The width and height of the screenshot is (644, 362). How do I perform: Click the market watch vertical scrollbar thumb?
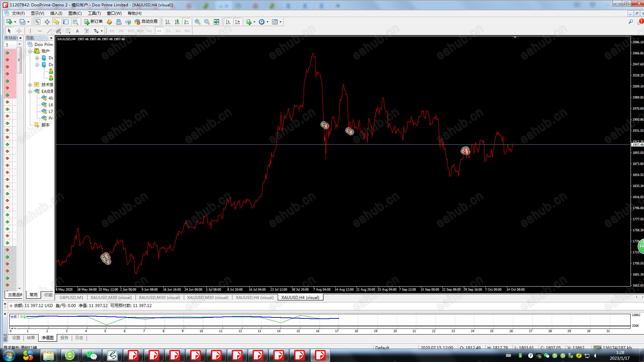[19, 60]
